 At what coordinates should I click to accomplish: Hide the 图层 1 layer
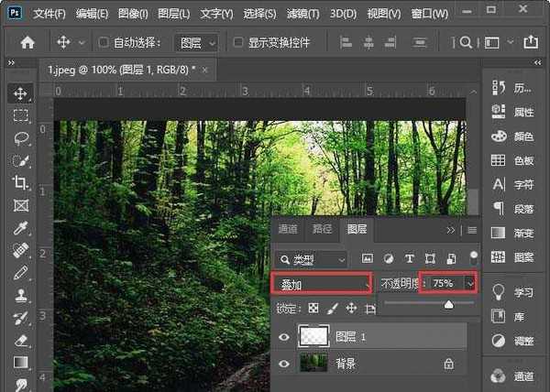tap(283, 337)
